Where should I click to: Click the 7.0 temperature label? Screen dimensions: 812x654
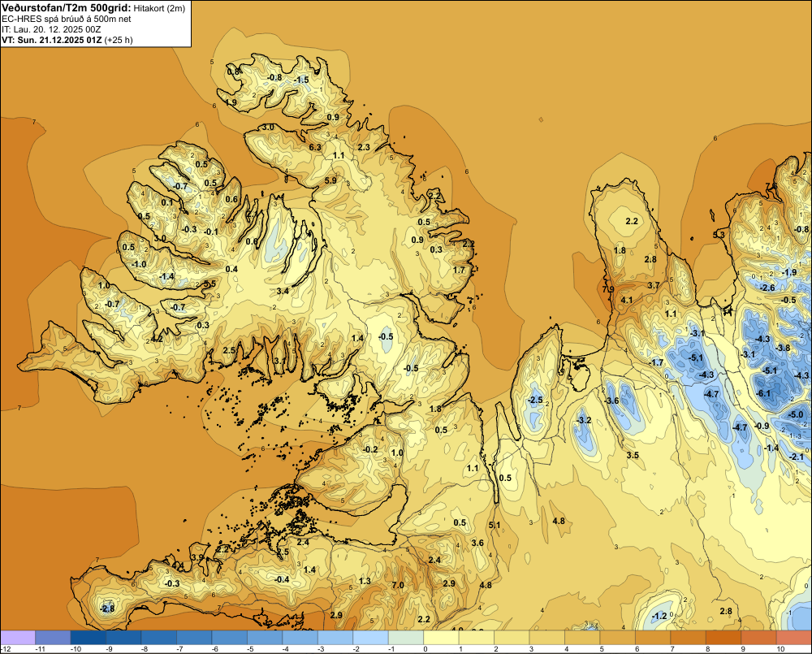pos(398,585)
